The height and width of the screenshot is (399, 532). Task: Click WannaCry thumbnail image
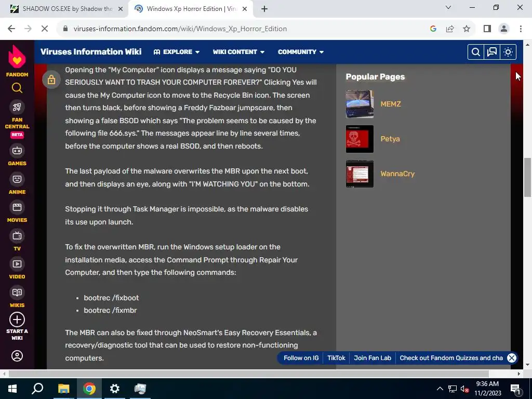pos(360,174)
